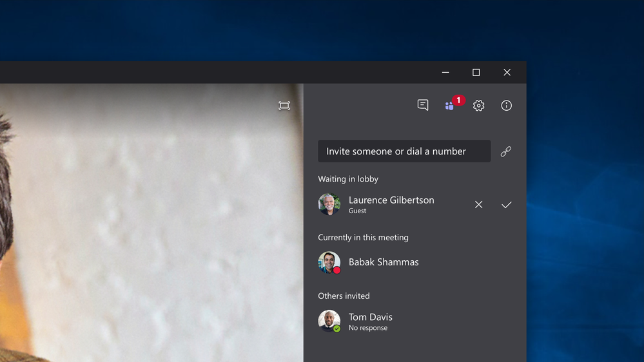
Task: Select Laurence Gilbertson's avatar
Action: click(x=329, y=204)
